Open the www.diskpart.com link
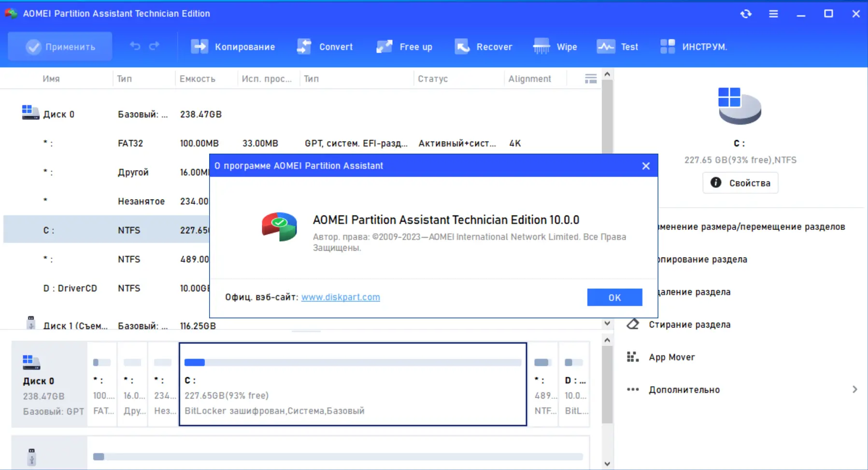Image resolution: width=868 pixels, height=470 pixels. point(341,297)
